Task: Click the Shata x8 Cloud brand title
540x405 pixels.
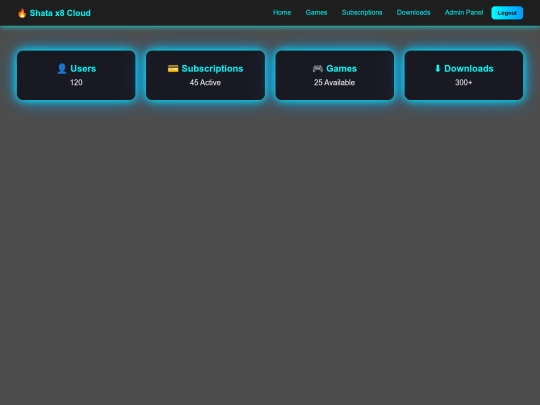Action: (60, 13)
